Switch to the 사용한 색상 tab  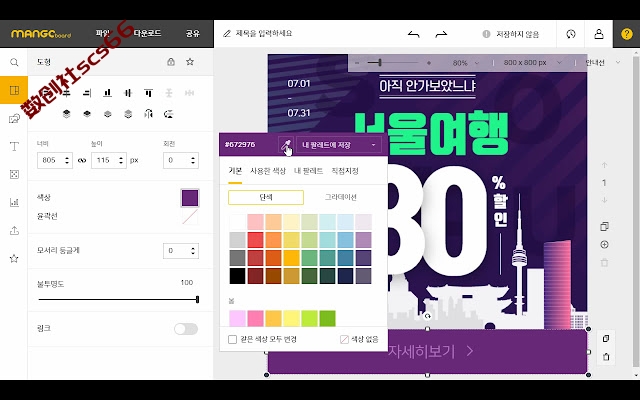(268, 171)
